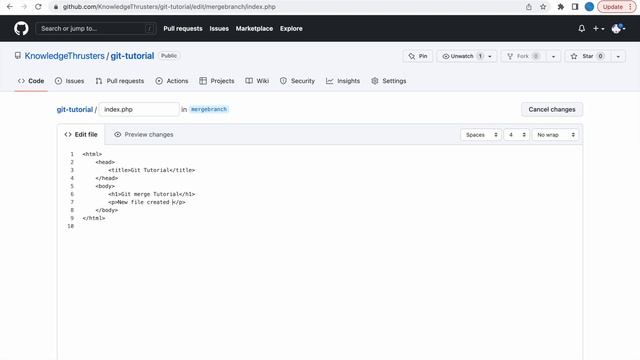The width and height of the screenshot is (640, 360).
Task: Expand the Fork dropdown arrow
Action: click(x=553, y=56)
